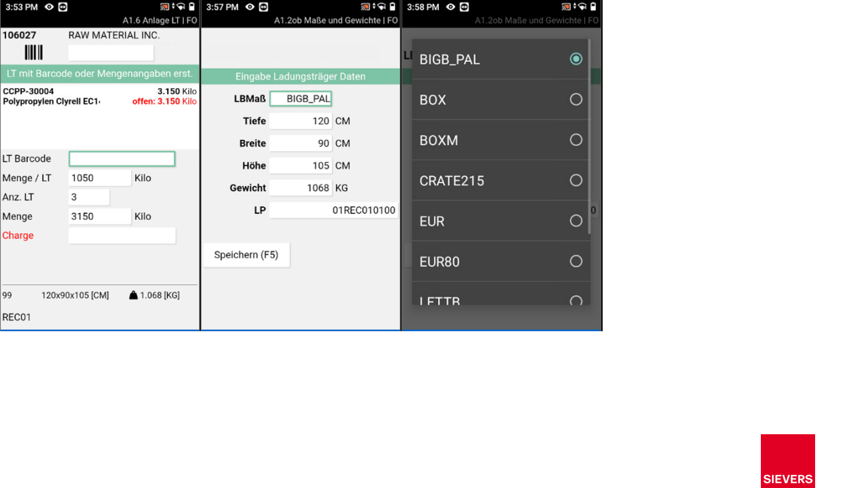Click the 120x90x105 [CM] dimensions text
Viewport: 868px width, 488px height.
[x=75, y=295]
